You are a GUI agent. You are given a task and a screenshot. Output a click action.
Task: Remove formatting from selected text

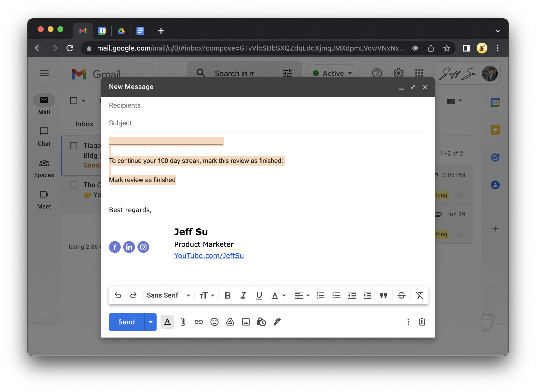click(x=419, y=295)
